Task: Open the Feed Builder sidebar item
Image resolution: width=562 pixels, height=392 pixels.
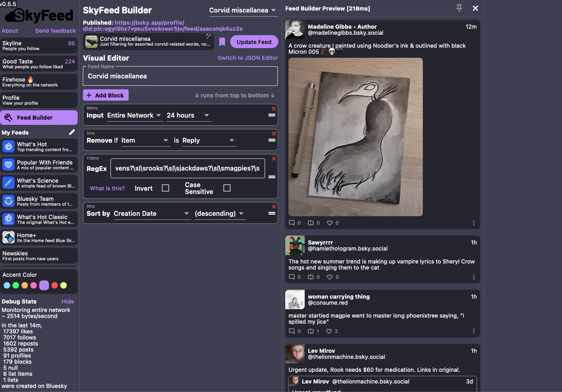Action: pyautogui.click(x=39, y=118)
